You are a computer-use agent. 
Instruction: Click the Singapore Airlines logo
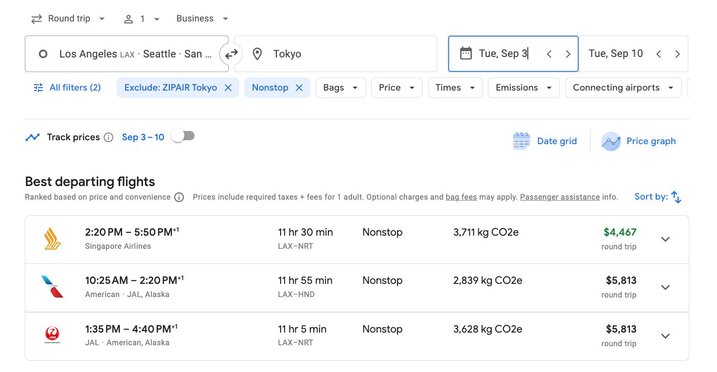pos(52,239)
